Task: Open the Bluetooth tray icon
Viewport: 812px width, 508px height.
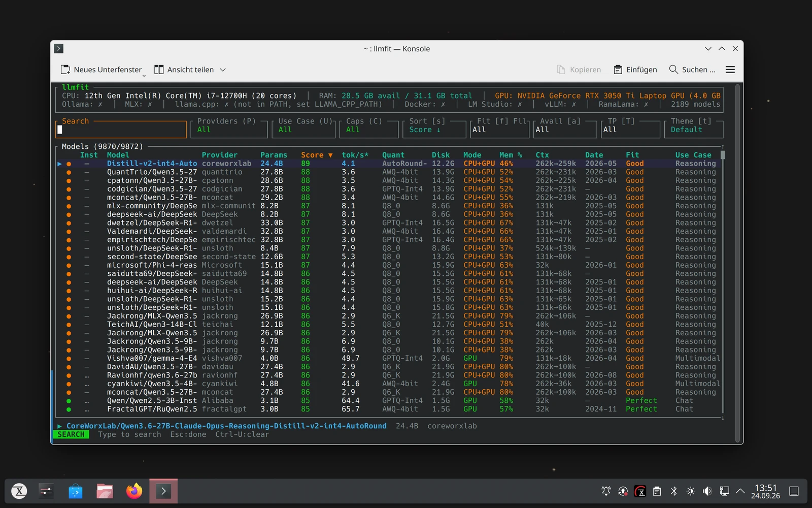Action: (x=674, y=491)
